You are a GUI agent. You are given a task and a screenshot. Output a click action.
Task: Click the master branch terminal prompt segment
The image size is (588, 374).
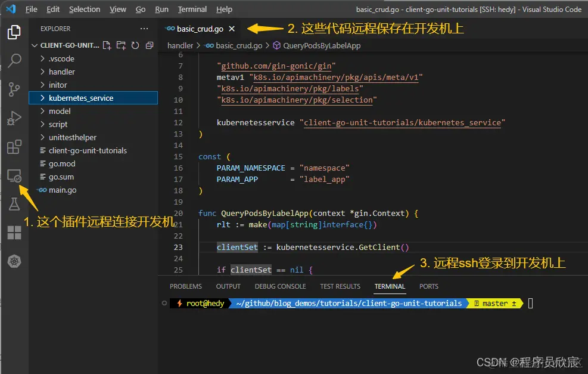click(x=495, y=303)
